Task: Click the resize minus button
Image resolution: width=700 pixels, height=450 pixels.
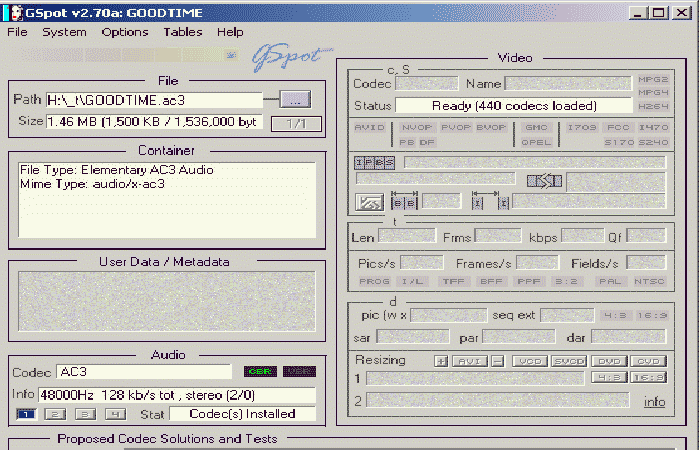Action: coord(496,361)
